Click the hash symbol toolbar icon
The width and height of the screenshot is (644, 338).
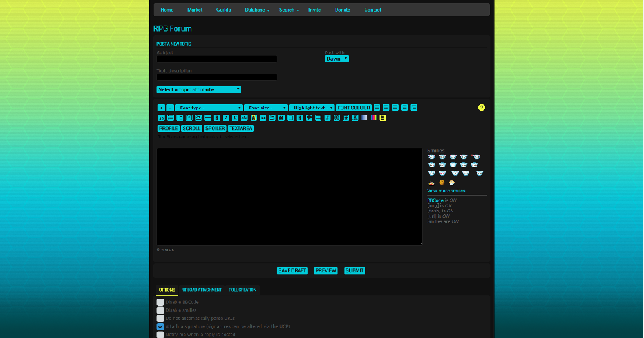(x=327, y=118)
